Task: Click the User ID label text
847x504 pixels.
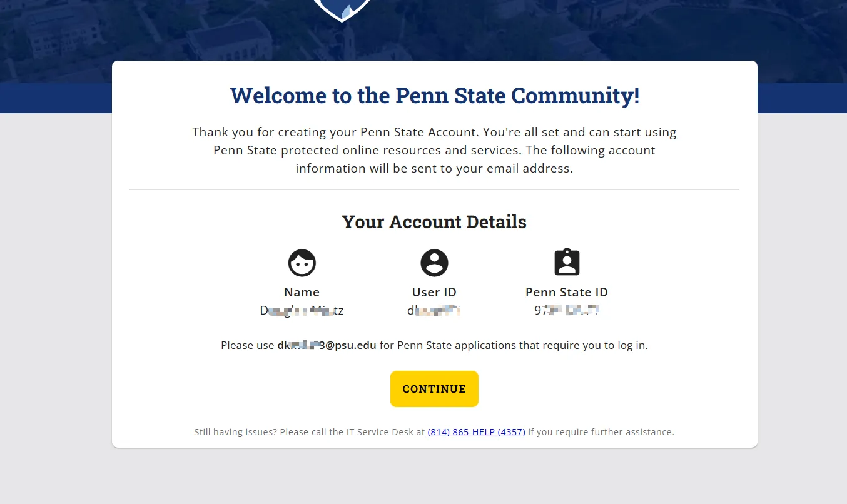Action: coord(434,292)
